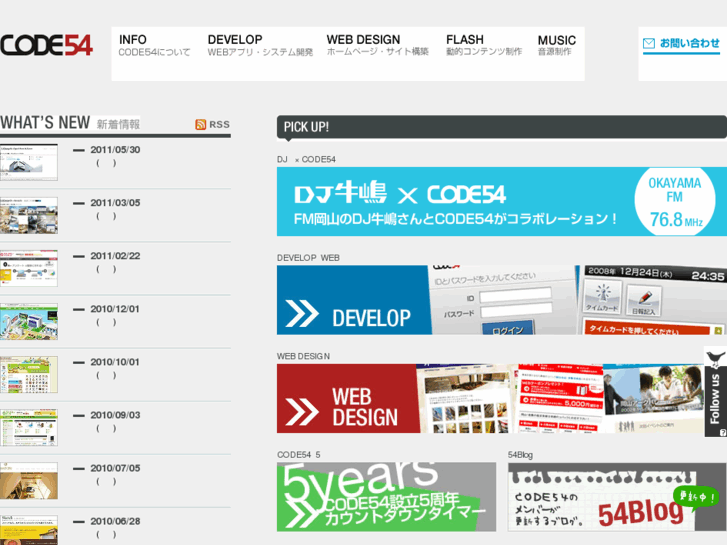Click the PICK UP! heading bar
The height and width of the screenshot is (545, 727).
click(502, 127)
